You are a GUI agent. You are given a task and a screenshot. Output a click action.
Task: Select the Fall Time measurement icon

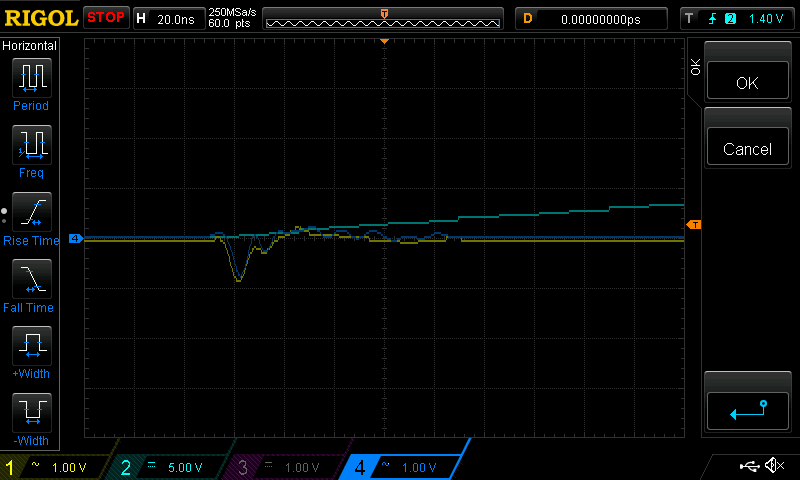(x=32, y=279)
